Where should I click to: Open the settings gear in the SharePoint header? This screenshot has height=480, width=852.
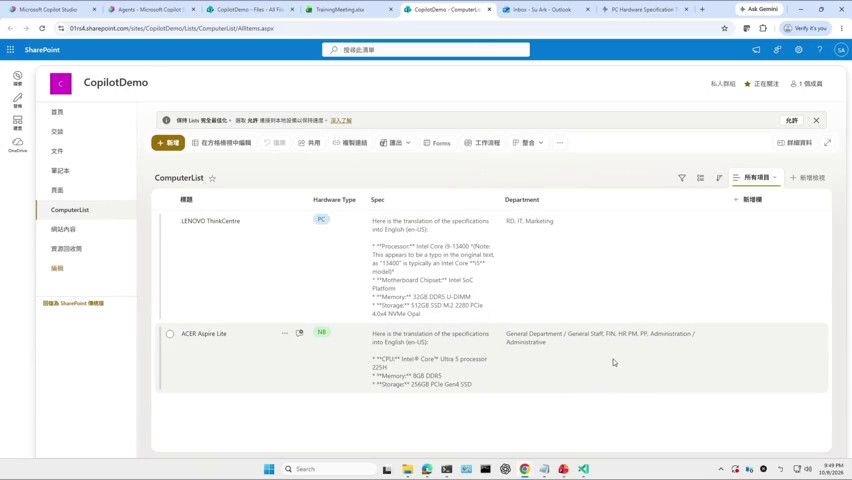pyautogui.click(x=798, y=49)
